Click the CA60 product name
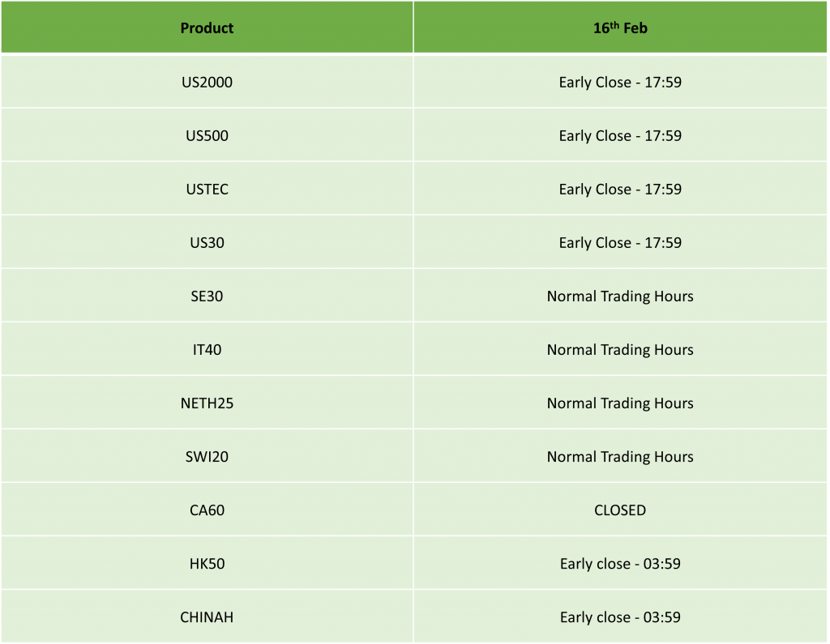Viewport: 830px width, 644px height. pyautogui.click(x=207, y=510)
